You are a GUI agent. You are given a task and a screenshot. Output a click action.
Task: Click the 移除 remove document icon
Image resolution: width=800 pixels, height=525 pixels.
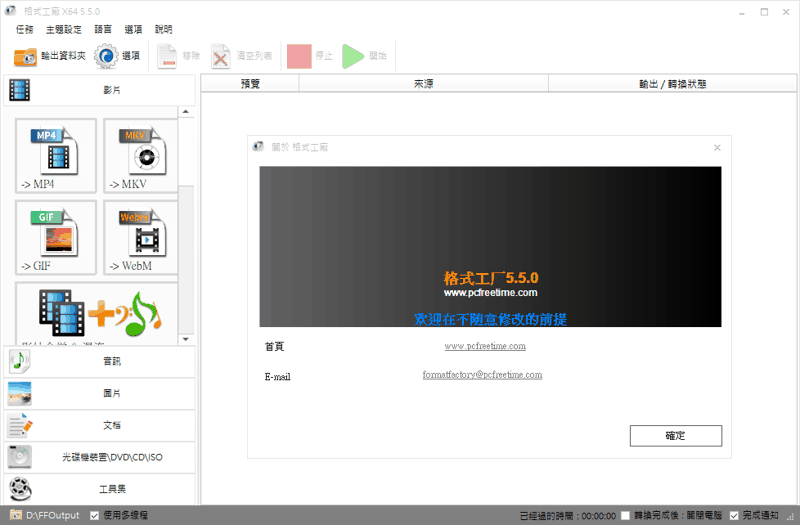point(167,56)
